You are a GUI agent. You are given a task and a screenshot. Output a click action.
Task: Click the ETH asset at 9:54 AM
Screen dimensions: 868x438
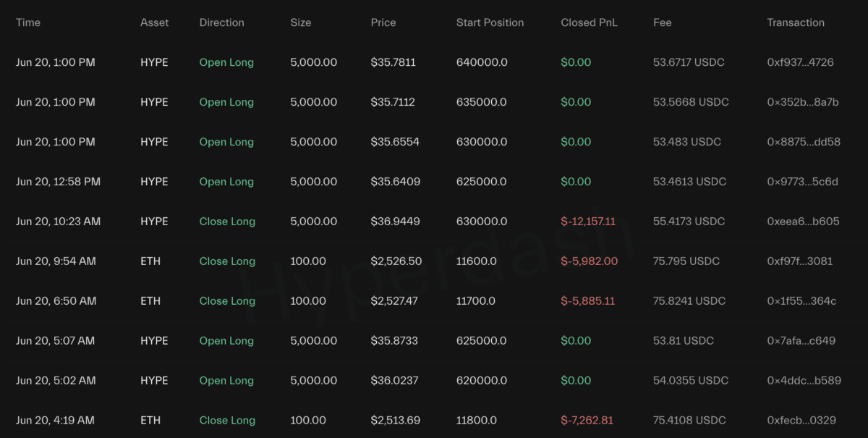point(150,261)
